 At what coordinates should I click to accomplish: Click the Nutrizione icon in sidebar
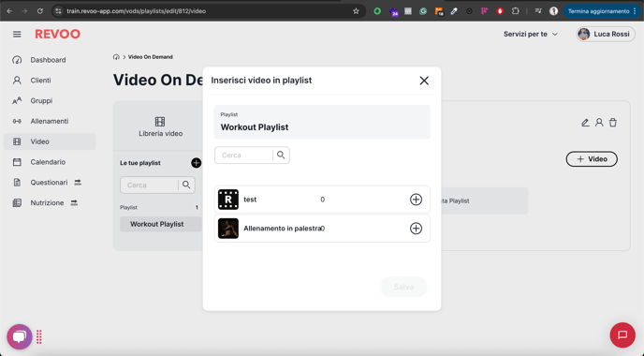click(x=17, y=202)
